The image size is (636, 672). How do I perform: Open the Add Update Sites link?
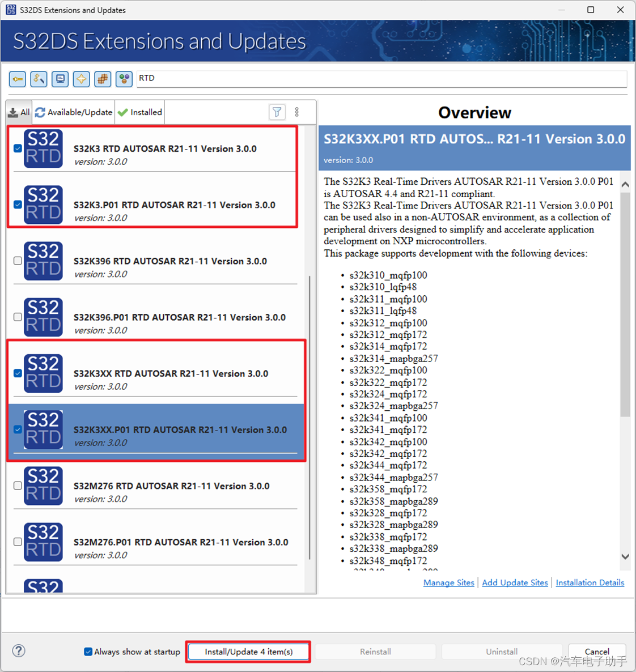pyautogui.click(x=515, y=582)
